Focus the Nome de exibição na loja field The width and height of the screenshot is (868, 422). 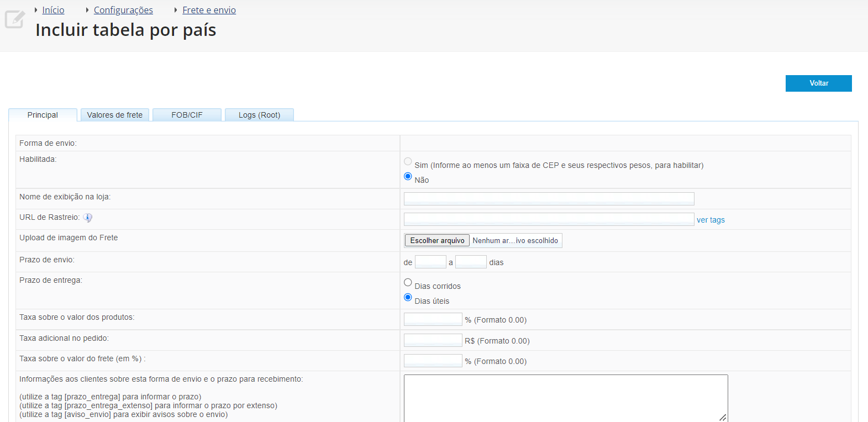pyautogui.click(x=549, y=199)
